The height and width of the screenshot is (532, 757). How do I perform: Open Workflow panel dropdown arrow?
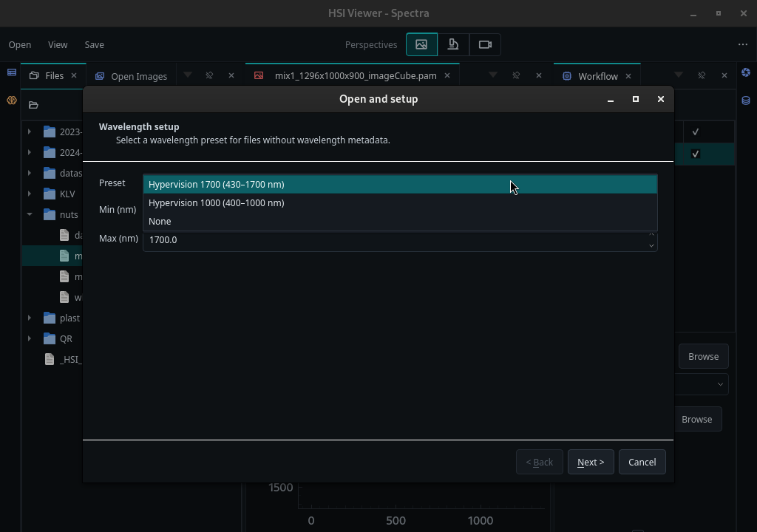[679, 75]
